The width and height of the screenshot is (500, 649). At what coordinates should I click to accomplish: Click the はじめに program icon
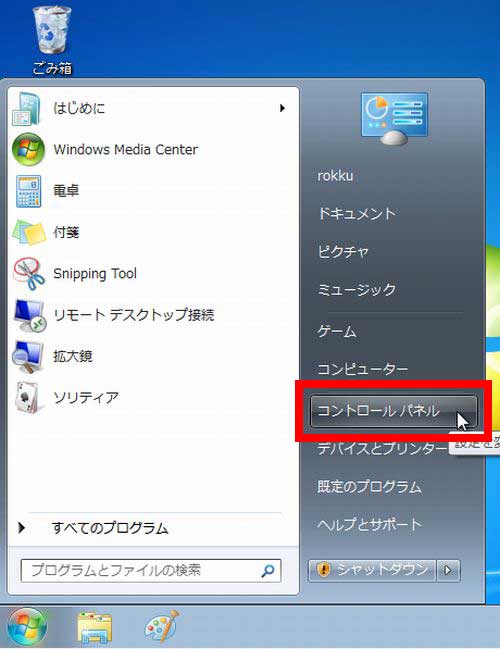27,108
